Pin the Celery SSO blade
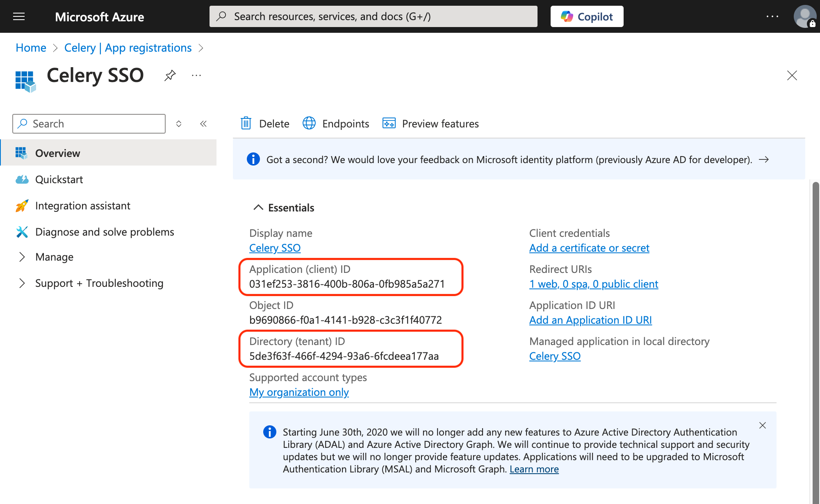 170,75
